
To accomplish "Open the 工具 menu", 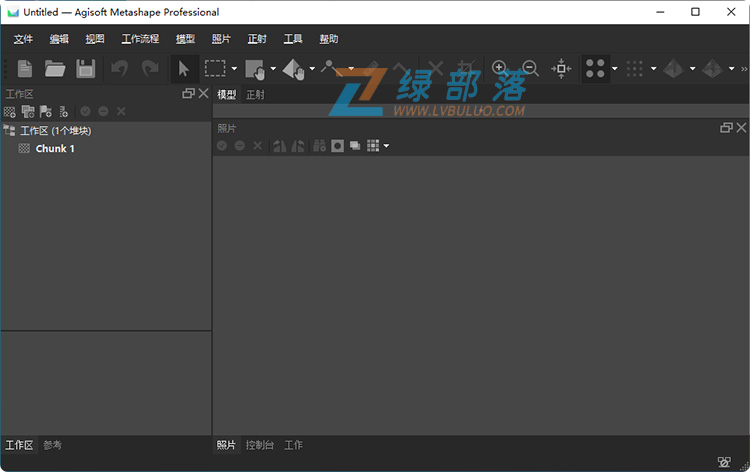I will click(293, 39).
